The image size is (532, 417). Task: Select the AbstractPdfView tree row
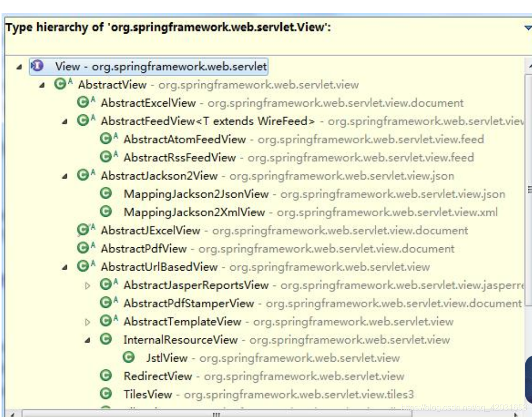click(x=265, y=248)
